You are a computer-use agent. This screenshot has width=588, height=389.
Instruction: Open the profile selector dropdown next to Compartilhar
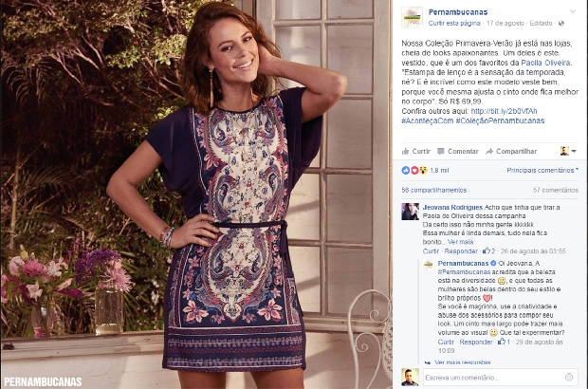pyautogui.click(x=568, y=151)
